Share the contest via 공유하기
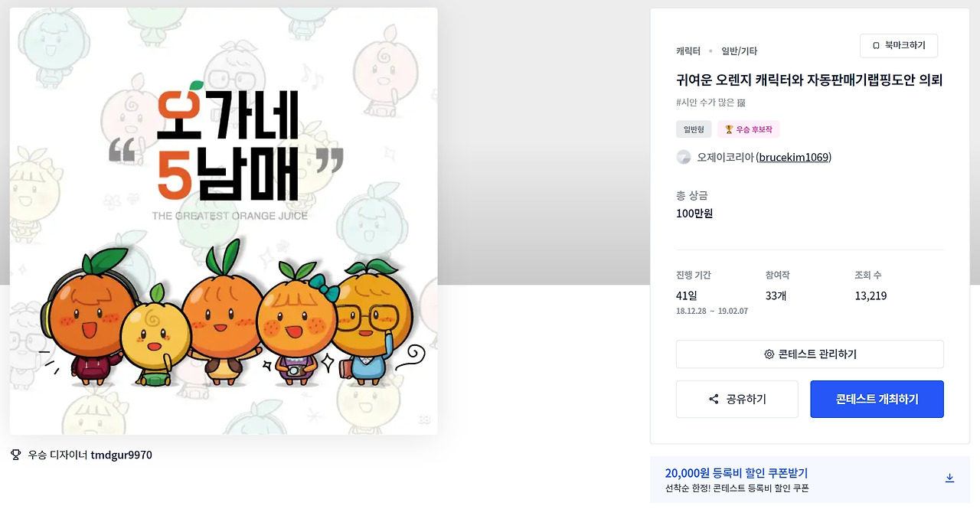This screenshot has width=980, height=509. point(737,400)
